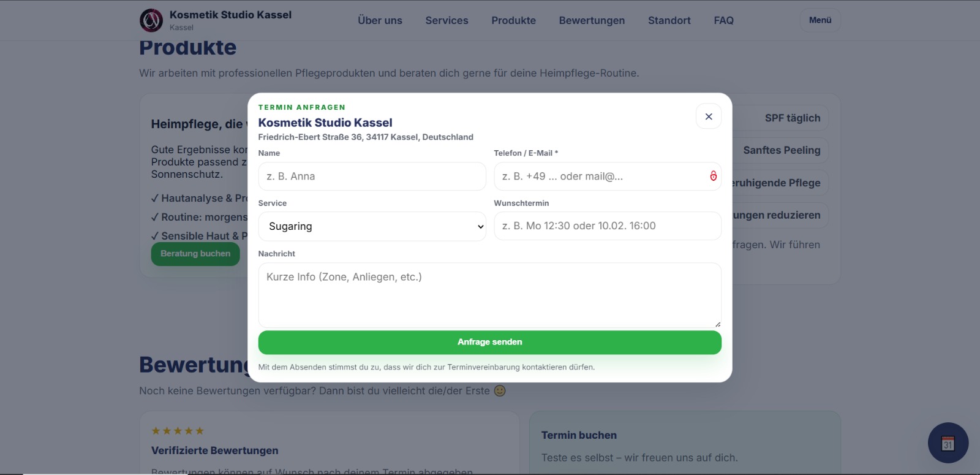980x475 pixels.
Task: Click the Kosmetik Studio Kassel logo icon
Action: click(151, 20)
